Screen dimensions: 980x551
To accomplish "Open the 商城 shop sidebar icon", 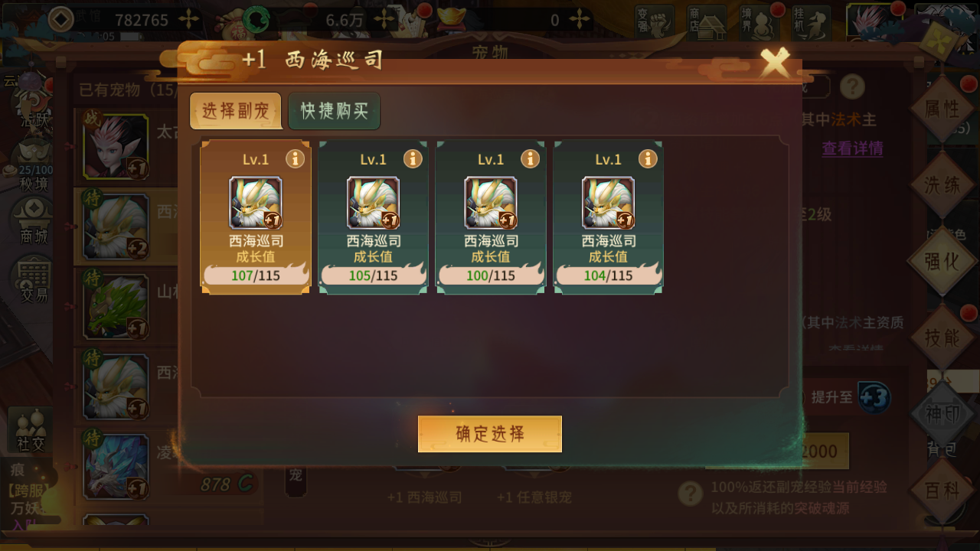I will click(32, 221).
